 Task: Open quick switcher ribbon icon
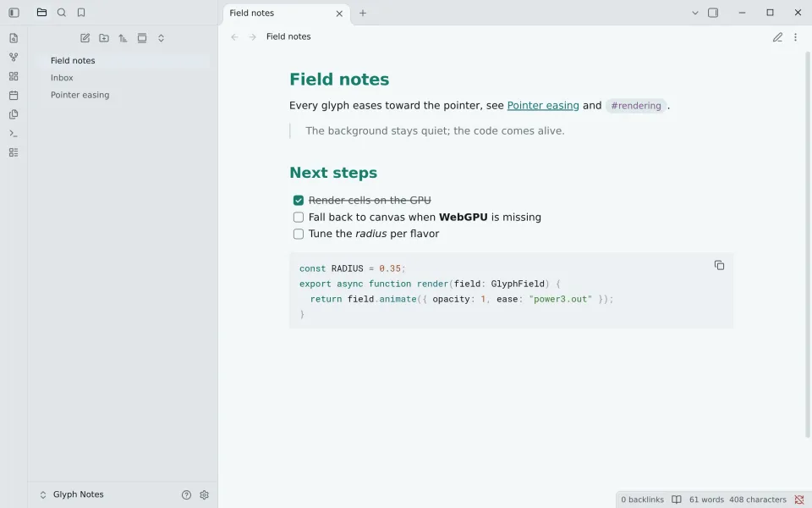pyautogui.click(x=14, y=38)
